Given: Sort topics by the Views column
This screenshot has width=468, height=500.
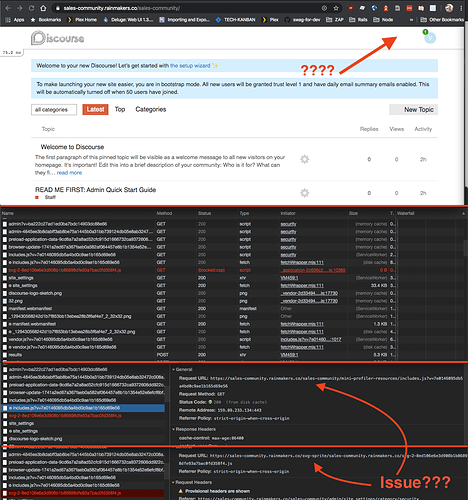Looking at the screenshot, I should tap(397, 129).
